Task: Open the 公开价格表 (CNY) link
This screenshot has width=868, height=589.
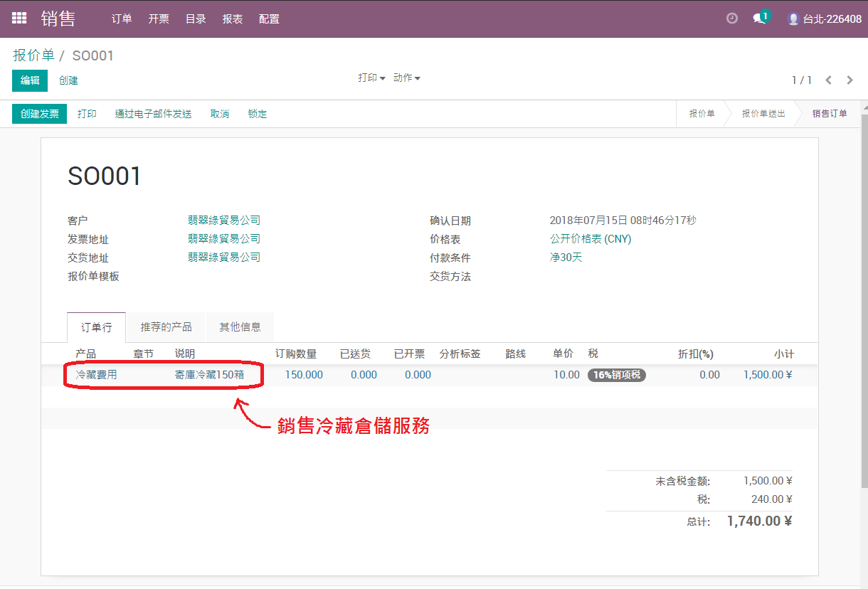Action: pos(591,239)
